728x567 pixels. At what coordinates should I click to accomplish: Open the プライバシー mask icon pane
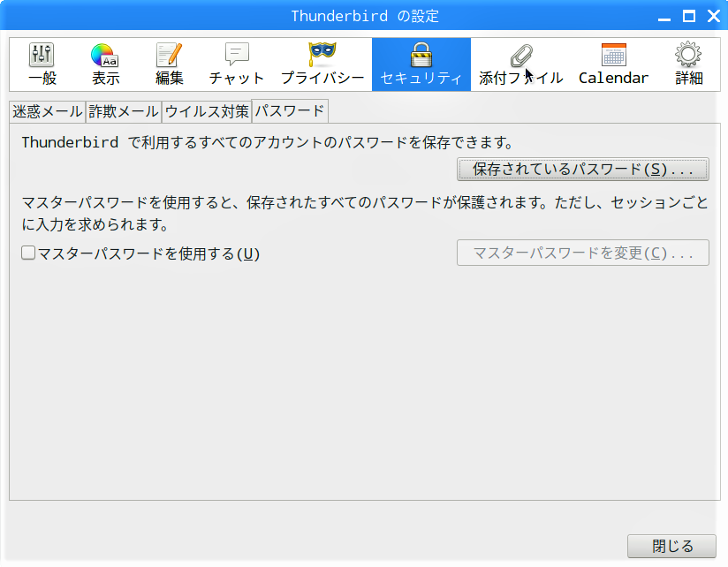click(x=322, y=64)
